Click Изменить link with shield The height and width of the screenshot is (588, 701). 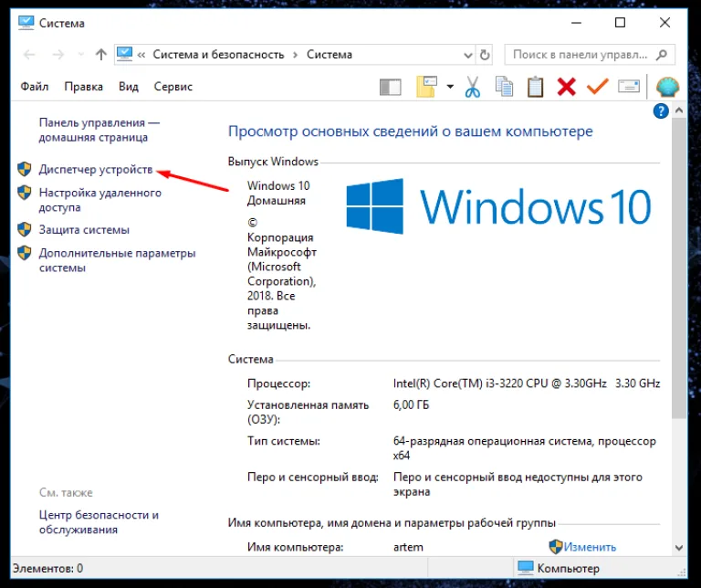(590, 546)
